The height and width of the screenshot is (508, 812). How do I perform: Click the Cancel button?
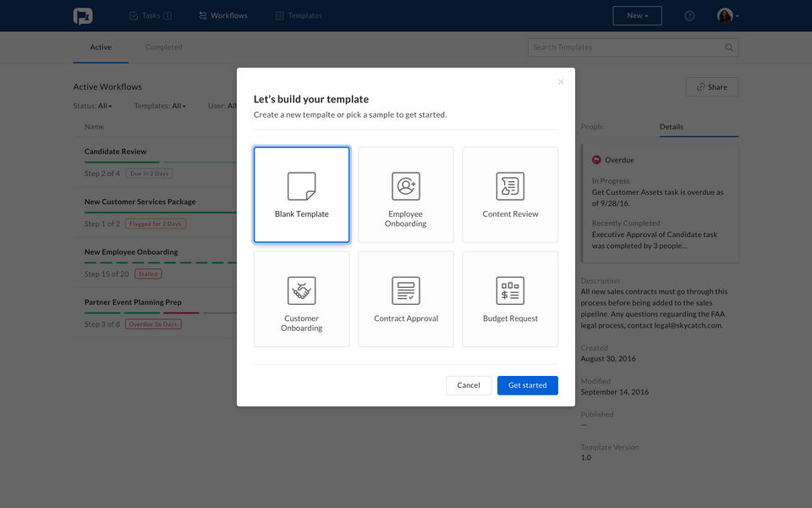pos(468,385)
